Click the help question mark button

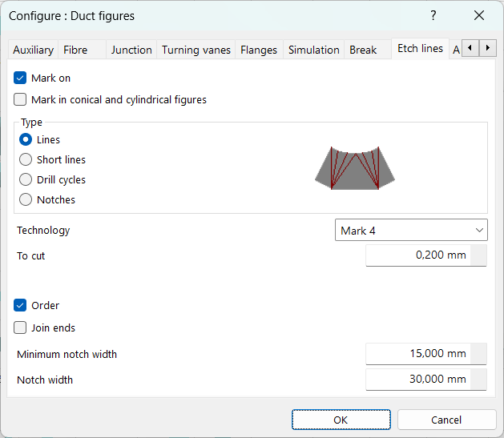[x=433, y=15]
